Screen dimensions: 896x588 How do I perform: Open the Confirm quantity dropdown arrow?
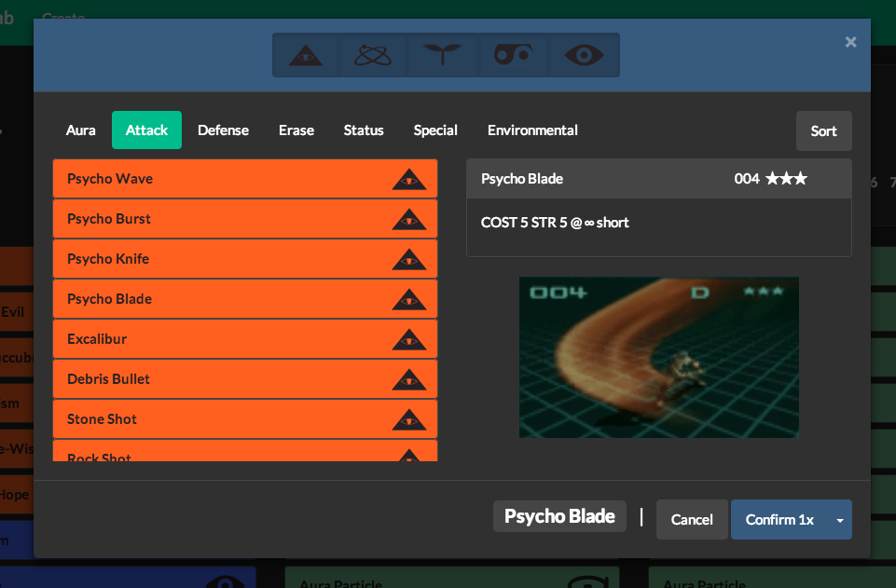pos(840,520)
